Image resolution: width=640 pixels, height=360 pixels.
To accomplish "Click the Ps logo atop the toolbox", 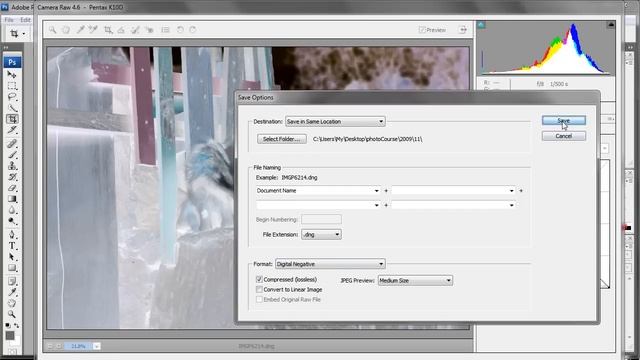I will point(12,62).
